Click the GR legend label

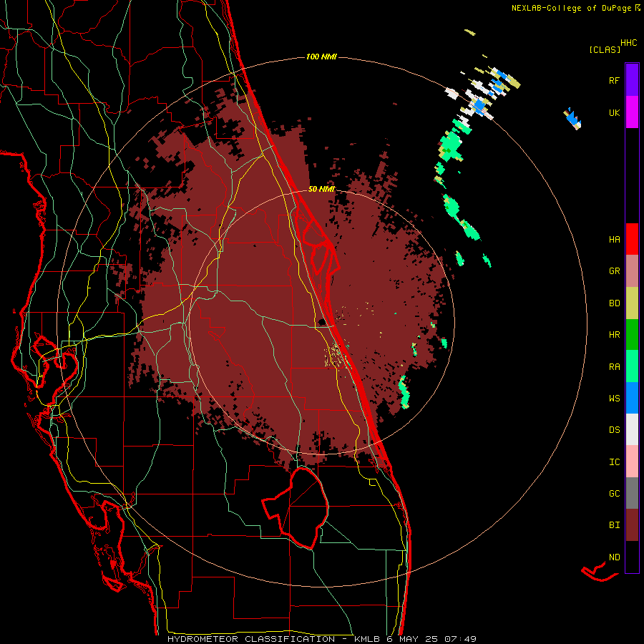click(614, 271)
